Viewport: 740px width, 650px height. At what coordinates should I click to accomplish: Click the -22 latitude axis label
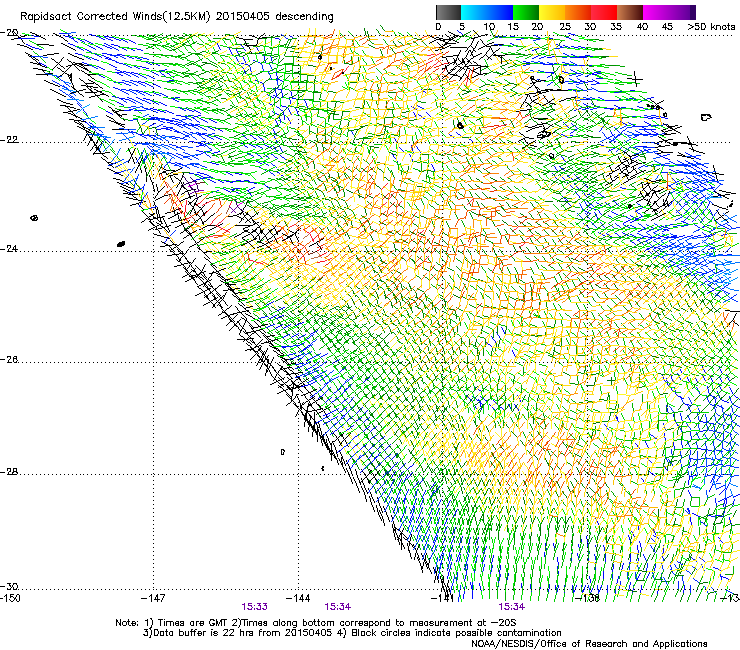(x=9, y=140)
